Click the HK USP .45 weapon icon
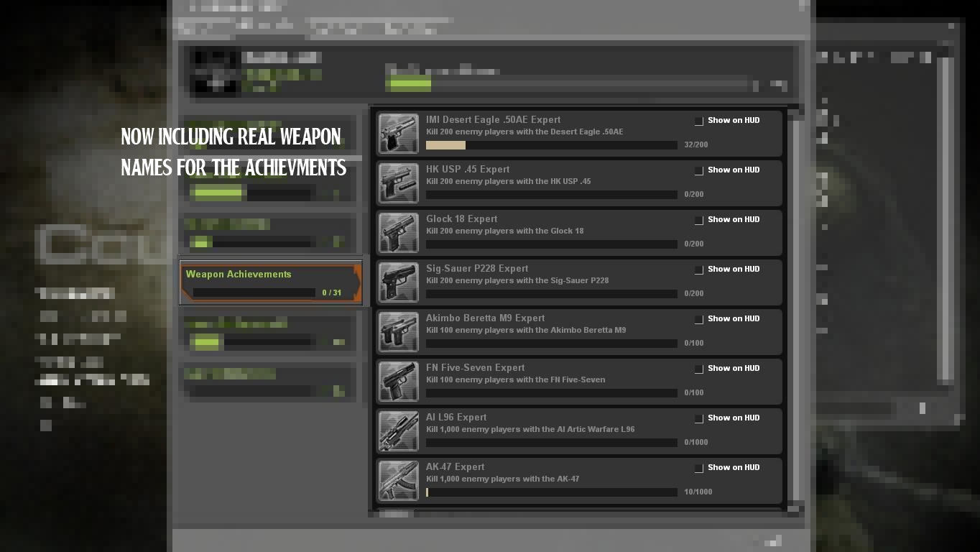 [x=398, y=183]
